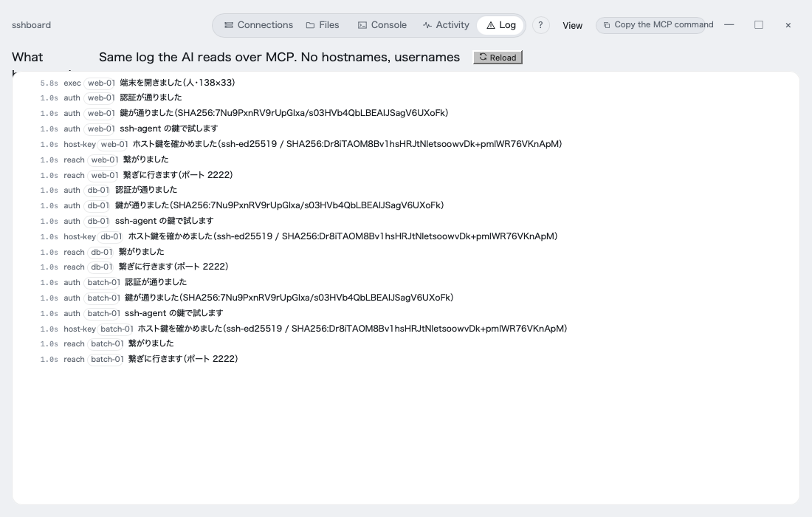The height and width of the screenshot is (517, 812).
Task: Select web-01's ホスト鍵を確かめました host-key entry
Action: click(x=348, y=144)
